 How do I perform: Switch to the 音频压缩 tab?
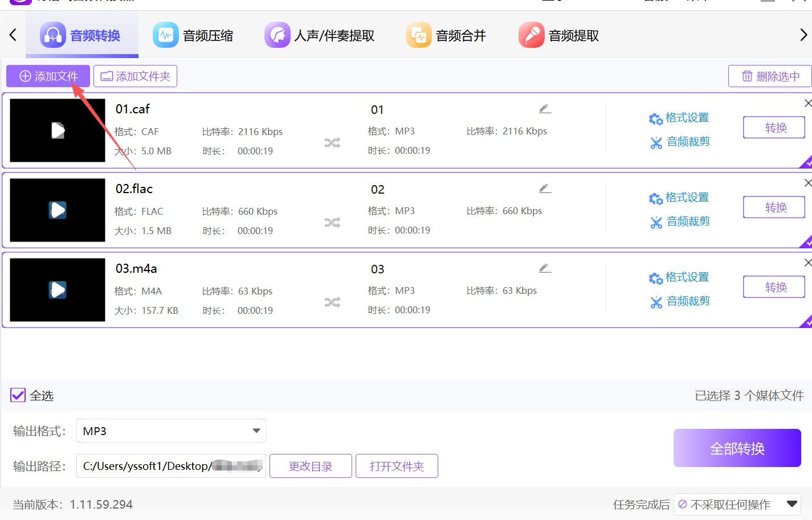193,36
